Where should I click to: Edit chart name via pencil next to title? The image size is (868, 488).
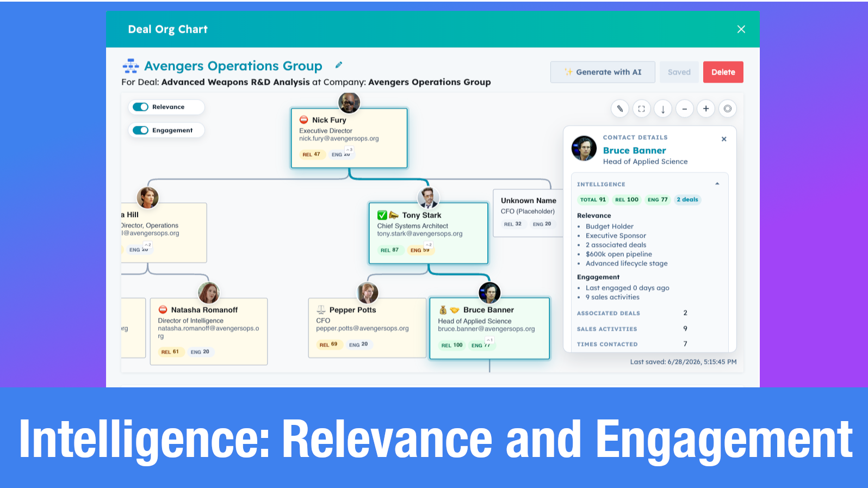pyautogui.click(x=339, y=65)
